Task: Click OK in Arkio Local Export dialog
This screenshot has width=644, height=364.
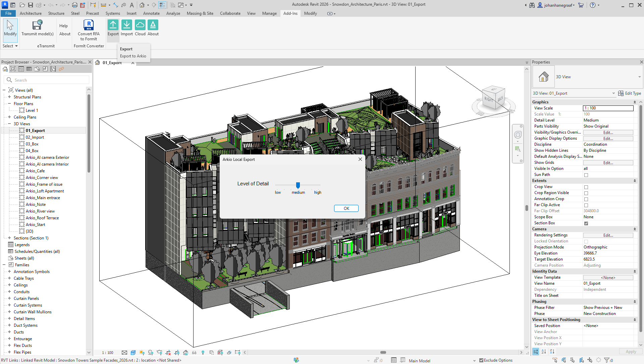Action: (346, 209)
